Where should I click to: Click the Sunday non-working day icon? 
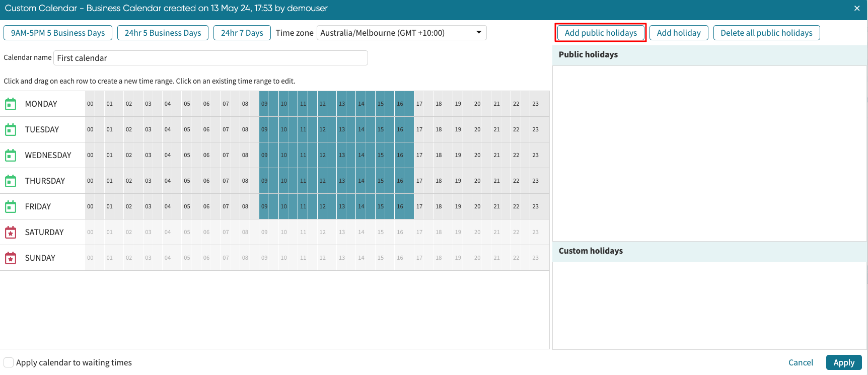[x=11, y=258]
